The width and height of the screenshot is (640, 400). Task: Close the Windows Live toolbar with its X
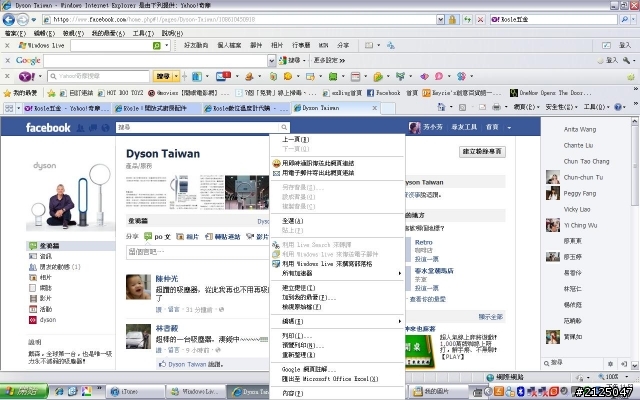click(7, 45)
